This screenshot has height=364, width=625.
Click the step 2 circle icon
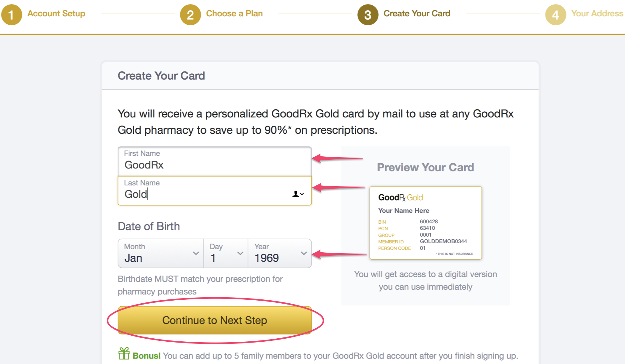coord(190,14)
